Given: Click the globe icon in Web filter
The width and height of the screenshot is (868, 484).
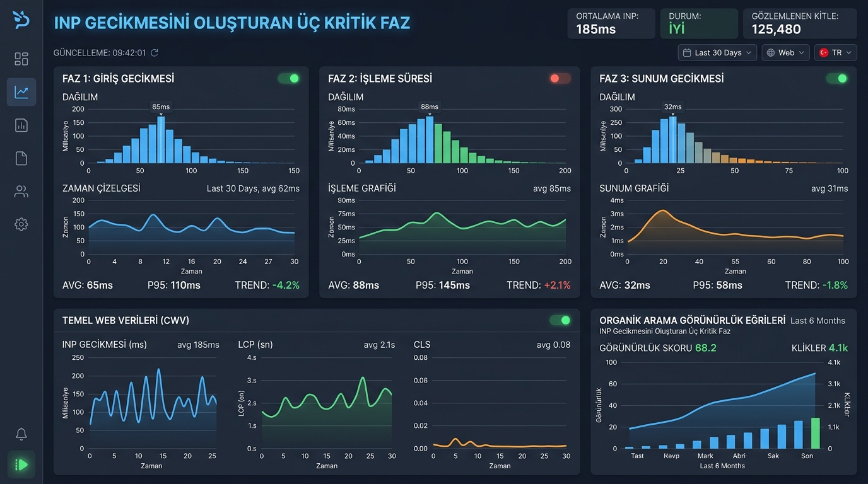Looking at the screenshot, I should (x=771, y=52).
